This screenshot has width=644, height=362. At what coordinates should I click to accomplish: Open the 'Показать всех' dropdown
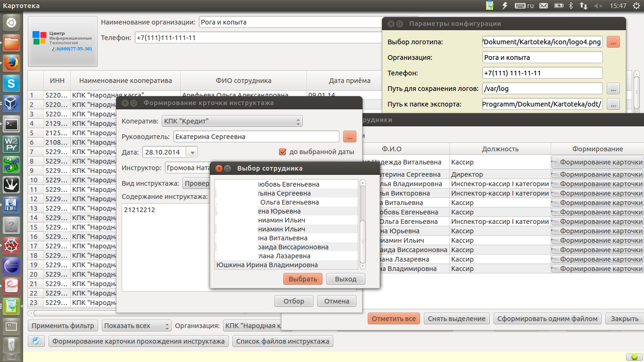[x=136, y=326]
